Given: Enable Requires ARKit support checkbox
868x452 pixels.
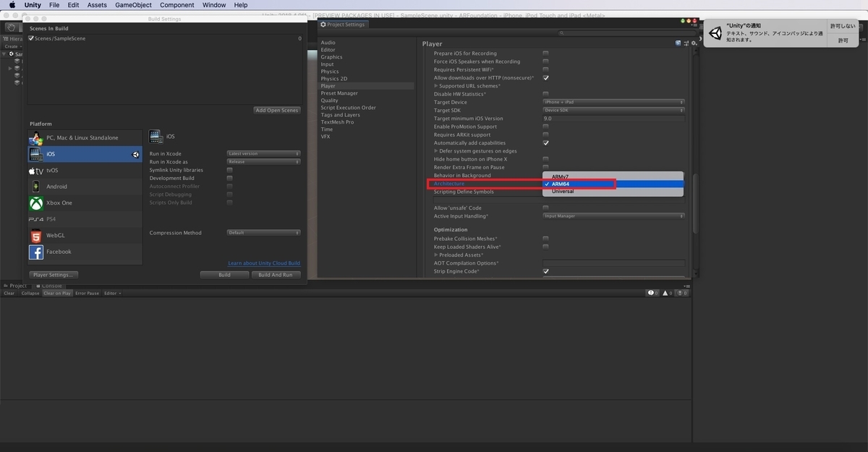Looking at the screenshot, I should [545, 135].
